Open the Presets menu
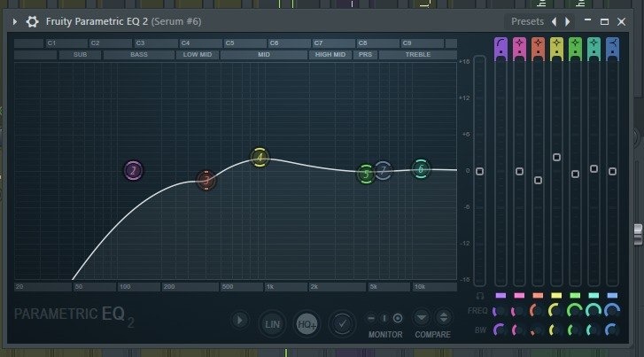Image resolution: width=644 pixels, height=357 pixels. [527, 21]
